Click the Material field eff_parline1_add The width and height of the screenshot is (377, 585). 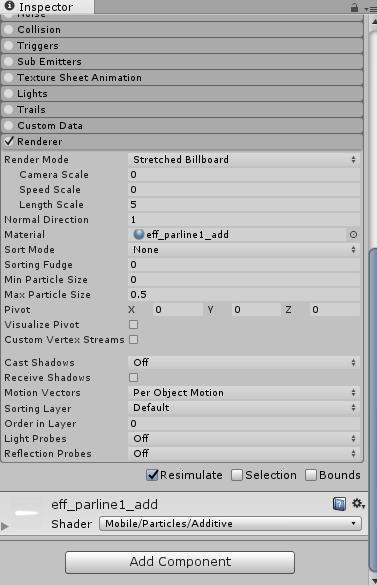(237, 234)
